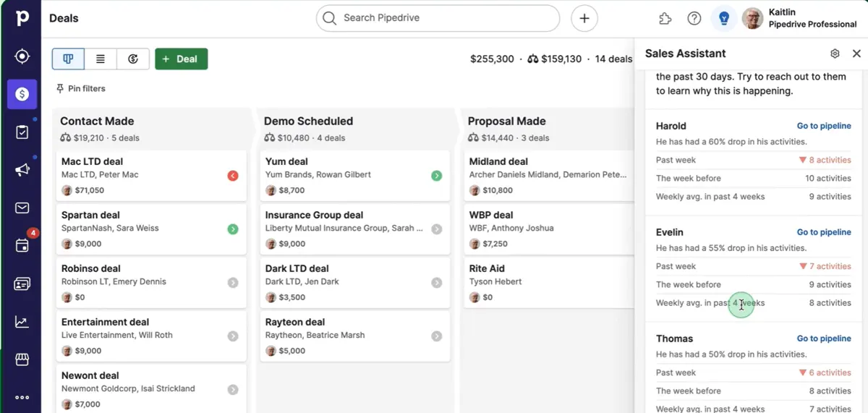Open Leads target icon in sidebar
Viewport: 868px width, 413px height.
click(22, 56)
